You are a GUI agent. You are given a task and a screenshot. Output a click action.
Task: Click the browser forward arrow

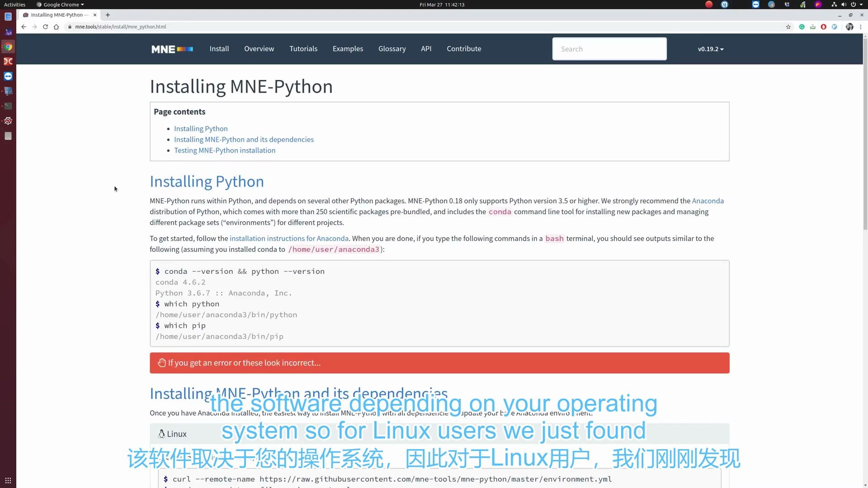tap(34, 27)
